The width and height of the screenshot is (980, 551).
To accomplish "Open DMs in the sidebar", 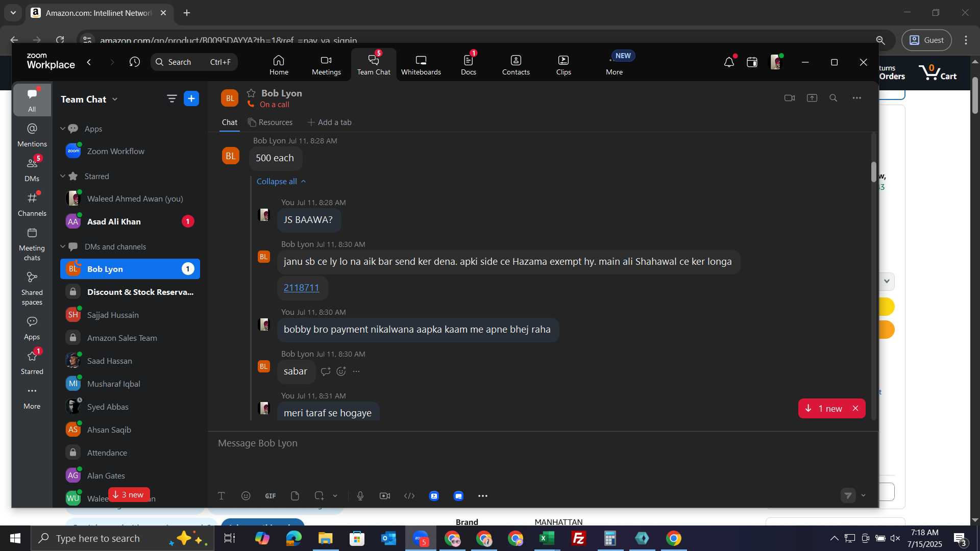I will 32,169.
